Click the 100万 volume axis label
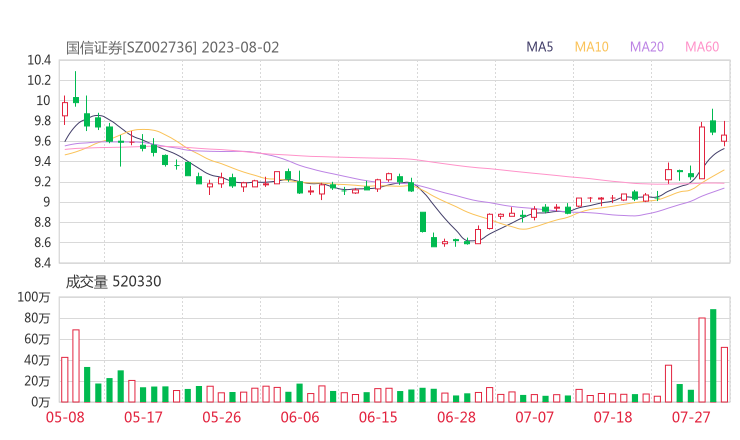 (34, 297)
